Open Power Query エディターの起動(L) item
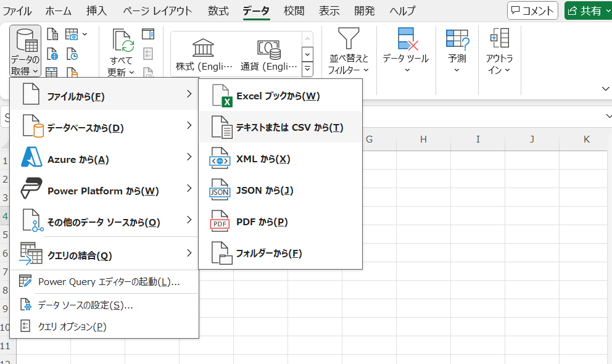This screenshot has height=364, width=612. click(x=104, y=282)
